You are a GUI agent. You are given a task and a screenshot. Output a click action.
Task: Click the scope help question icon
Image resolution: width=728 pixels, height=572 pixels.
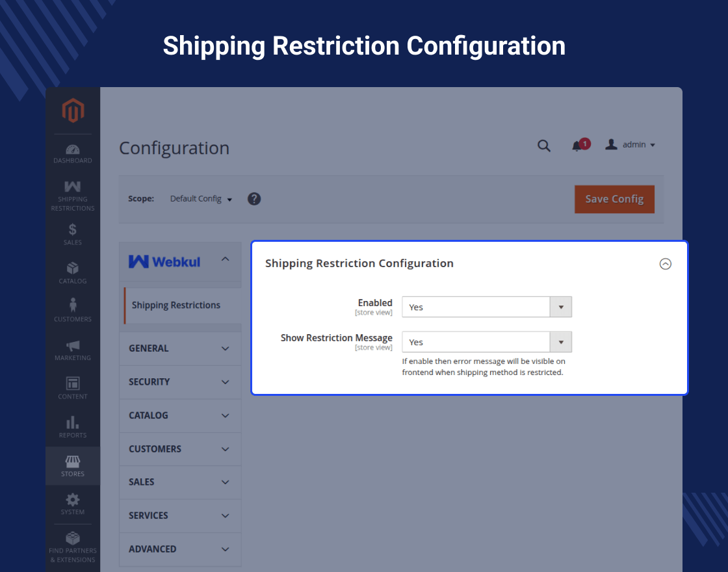254,199
